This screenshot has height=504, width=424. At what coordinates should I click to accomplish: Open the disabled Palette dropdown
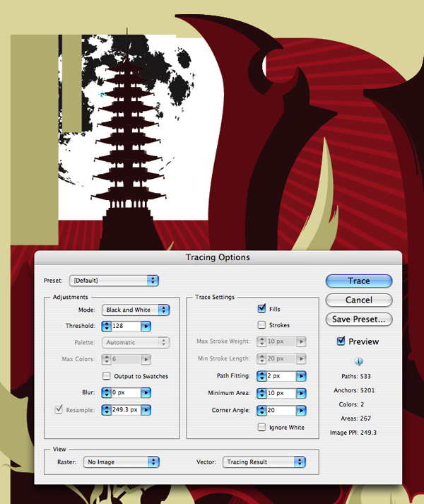[x=136, y=342]
